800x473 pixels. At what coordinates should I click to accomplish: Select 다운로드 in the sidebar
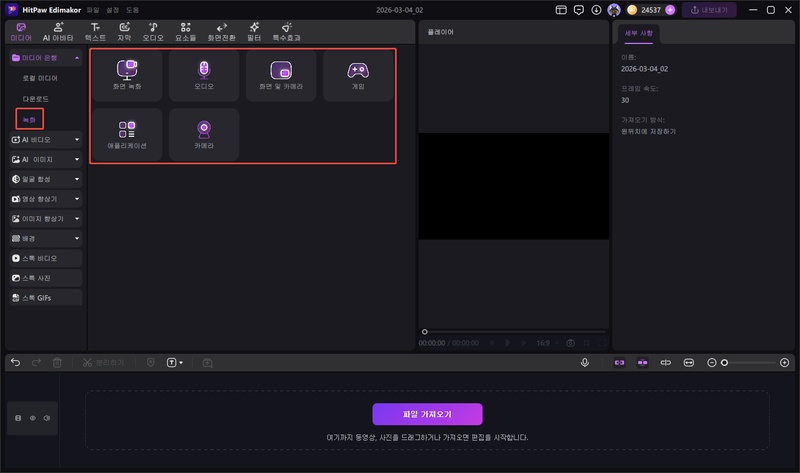pyautogui.click(x=36, y=98)
